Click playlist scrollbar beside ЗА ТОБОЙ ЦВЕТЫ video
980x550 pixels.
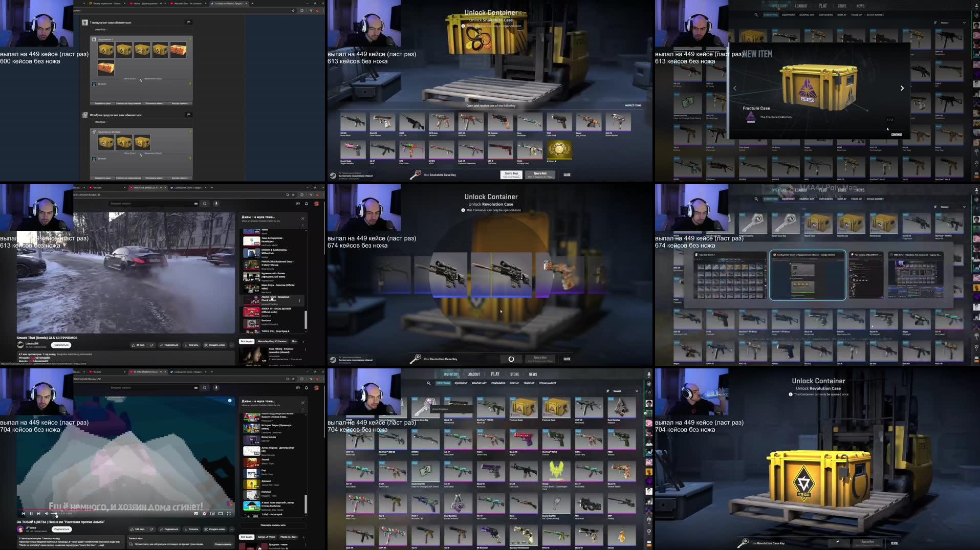[306, 504]
